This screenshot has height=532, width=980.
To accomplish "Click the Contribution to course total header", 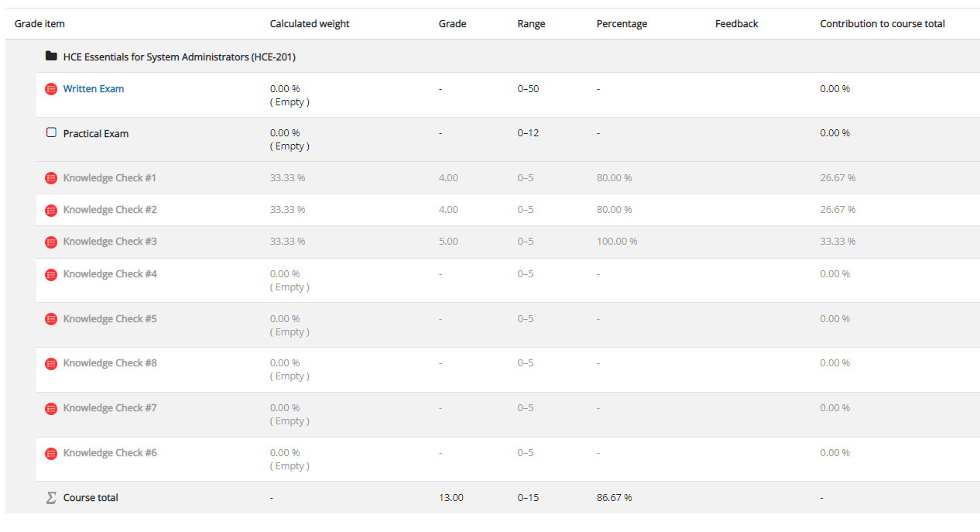I will (x=882, y=24).
